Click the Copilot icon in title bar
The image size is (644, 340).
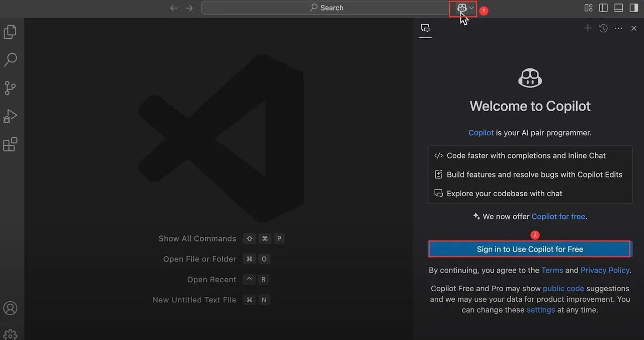(x=461, y=8)
